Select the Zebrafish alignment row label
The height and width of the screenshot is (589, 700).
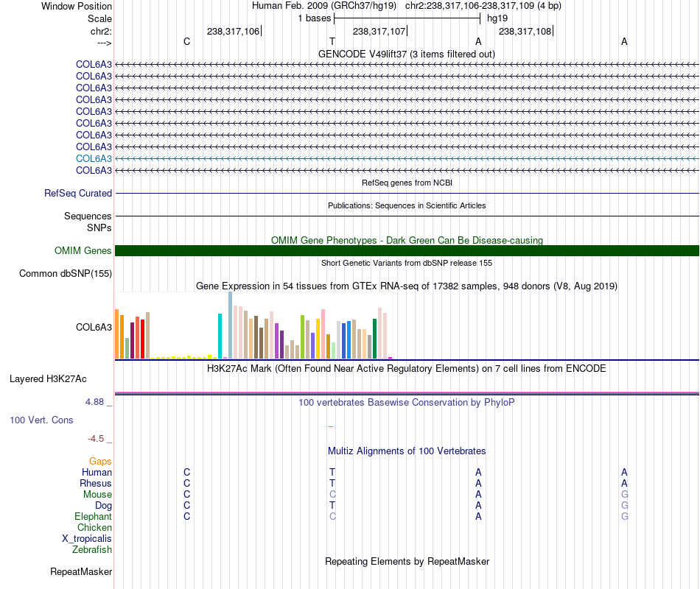pos(92,550)
